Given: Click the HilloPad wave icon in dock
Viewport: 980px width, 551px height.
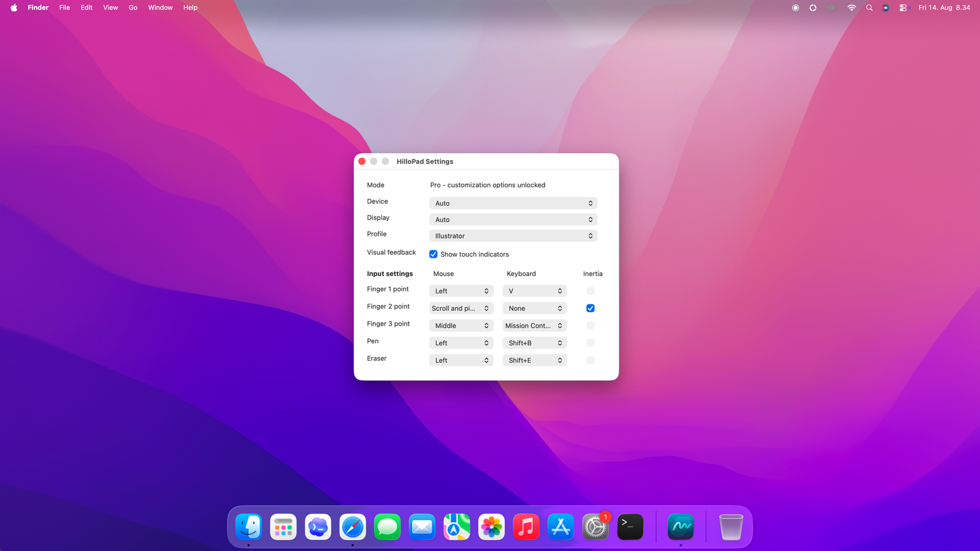Looking at the screenshot, I should point(680,527).
